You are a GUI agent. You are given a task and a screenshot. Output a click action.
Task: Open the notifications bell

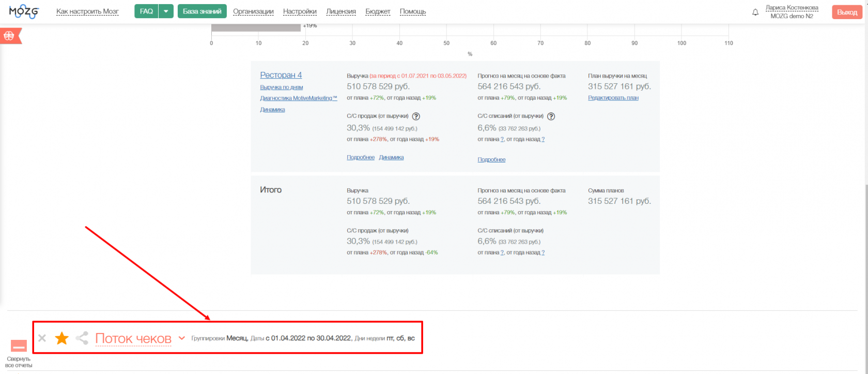(x=755, y=12)
